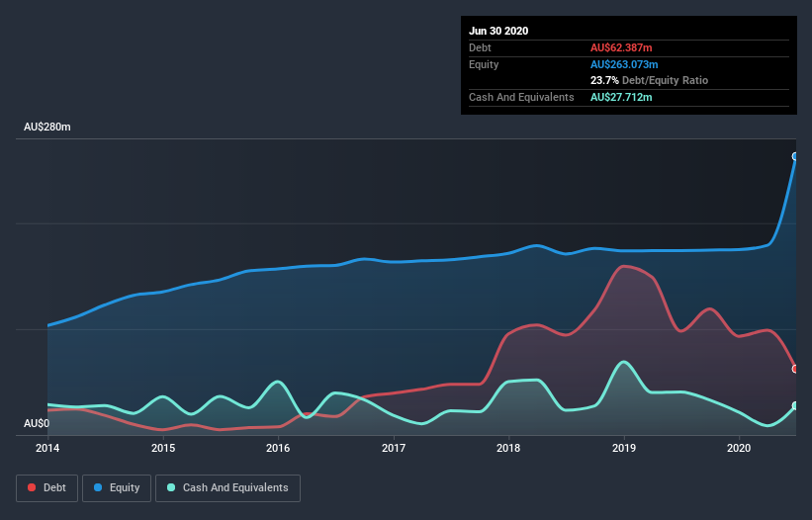Click the 2019 x-axis label
Screen dimensions: 812x520
624,448
